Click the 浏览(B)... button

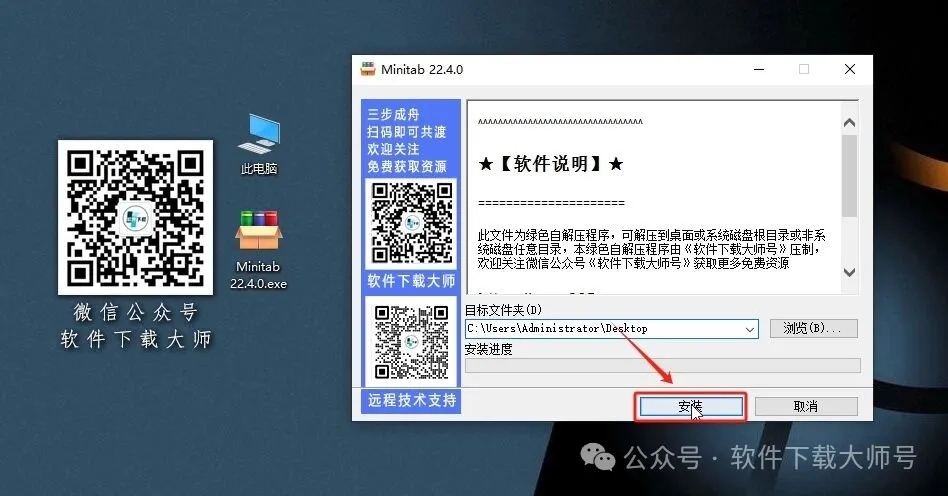point(813,328)
